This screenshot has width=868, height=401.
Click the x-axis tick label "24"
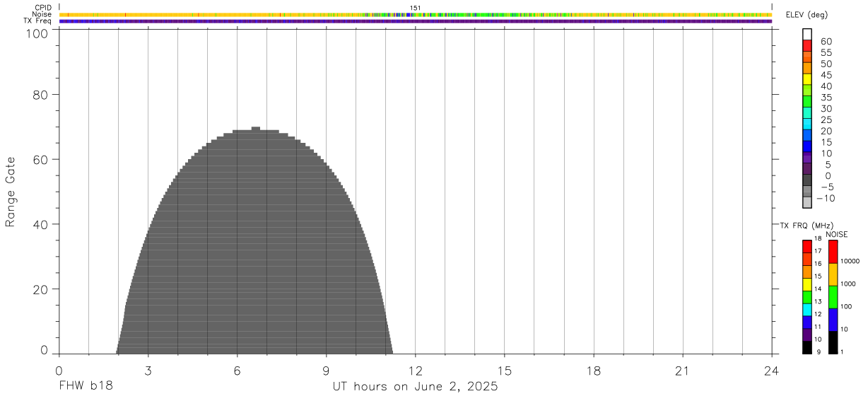pyautogui.click(x=772, y=371)
